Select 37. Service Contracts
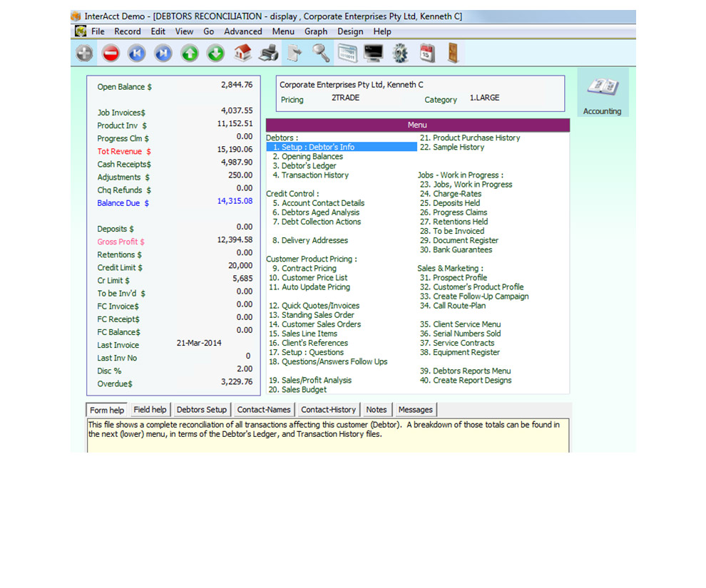 click(x=457, y=344)
